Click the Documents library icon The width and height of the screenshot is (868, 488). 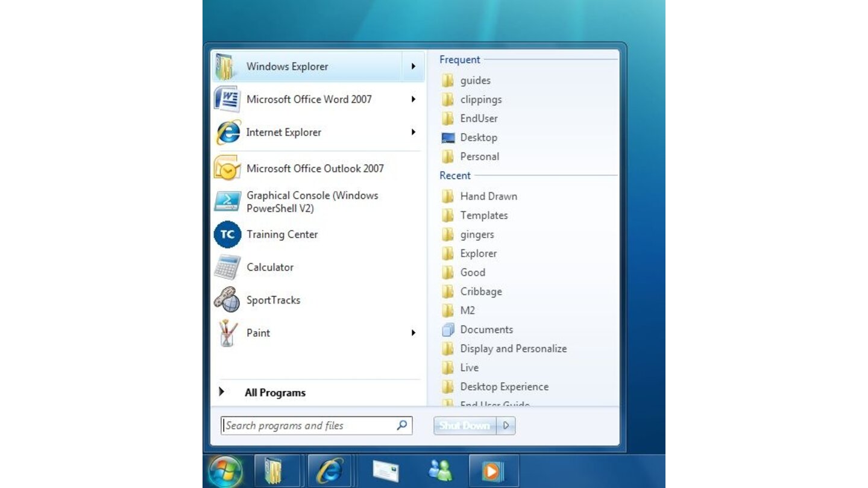[x=448, y=330]
